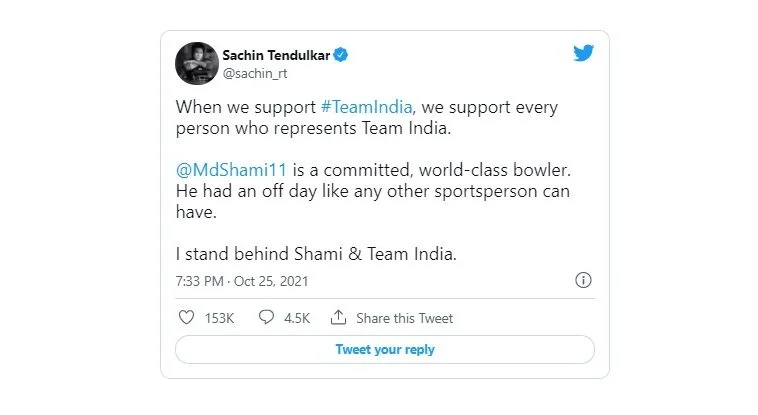Click the 'person who represents Team India' line
758x415 pixels.
pos(313,129)
